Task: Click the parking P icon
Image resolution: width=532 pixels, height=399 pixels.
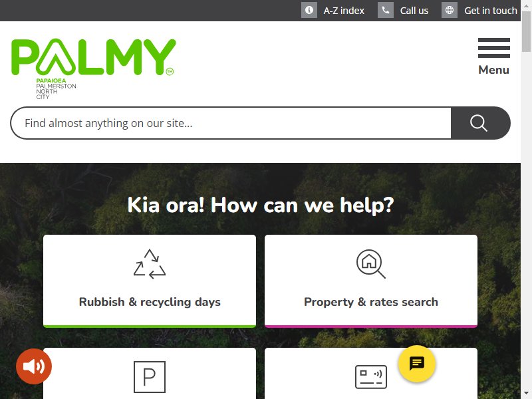Action: [149, 377]
